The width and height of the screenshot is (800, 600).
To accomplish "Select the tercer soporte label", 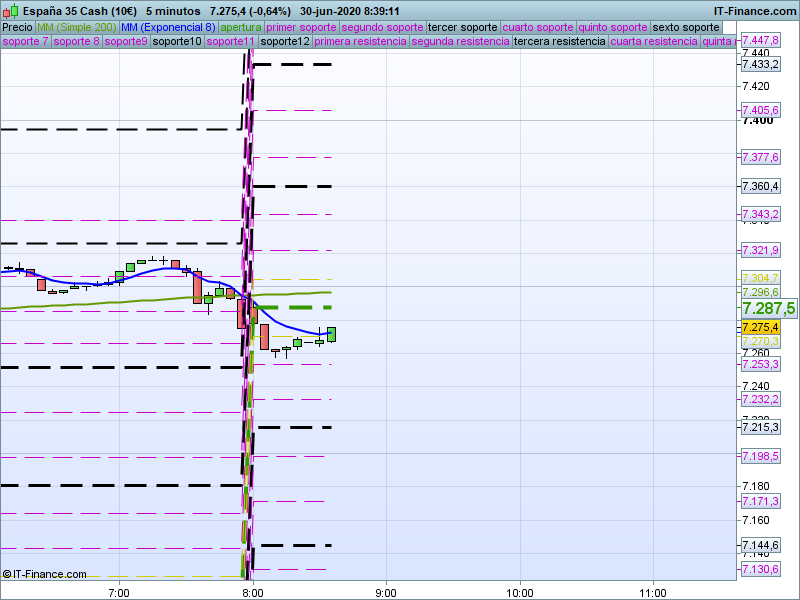I will coord(462,28).
